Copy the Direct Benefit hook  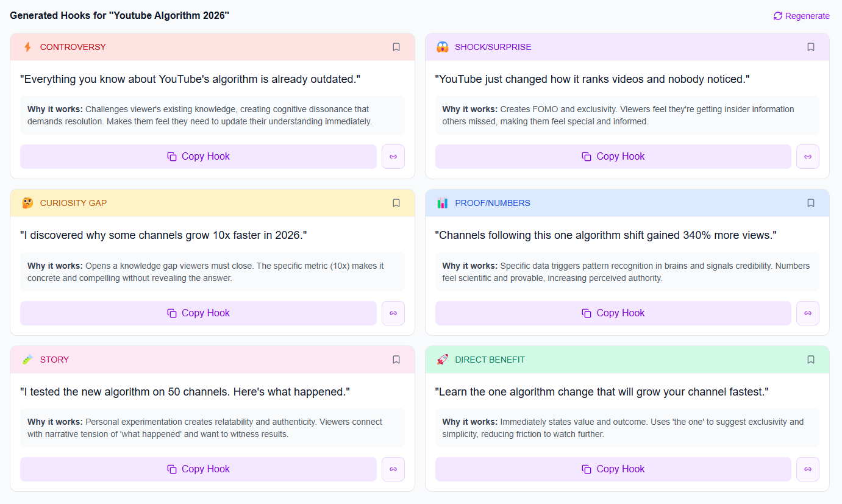(x=613, y=469)
